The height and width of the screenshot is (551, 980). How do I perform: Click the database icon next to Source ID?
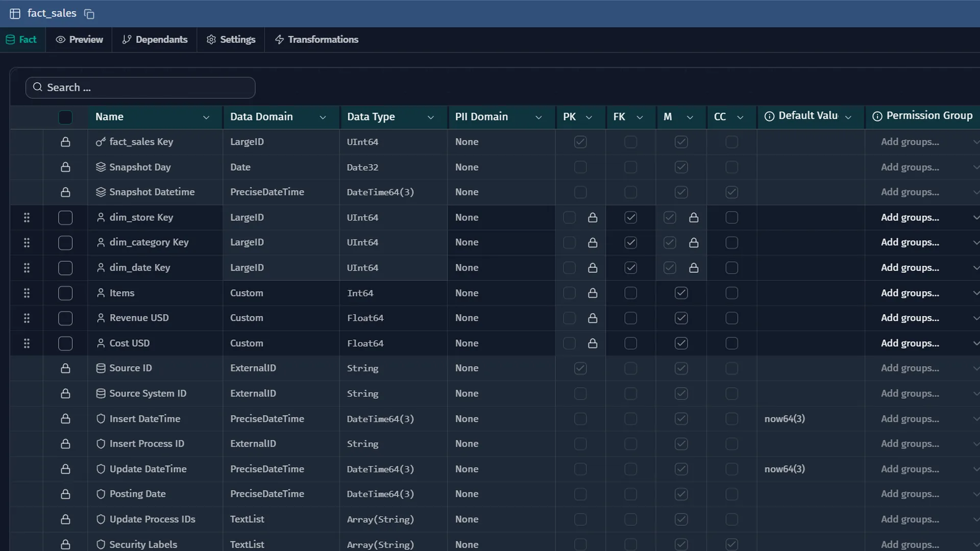click(x=101, y=368)
